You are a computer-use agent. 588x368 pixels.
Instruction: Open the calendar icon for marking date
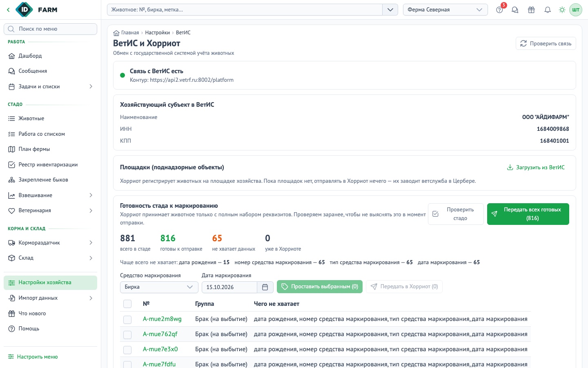tap(265, 287)
